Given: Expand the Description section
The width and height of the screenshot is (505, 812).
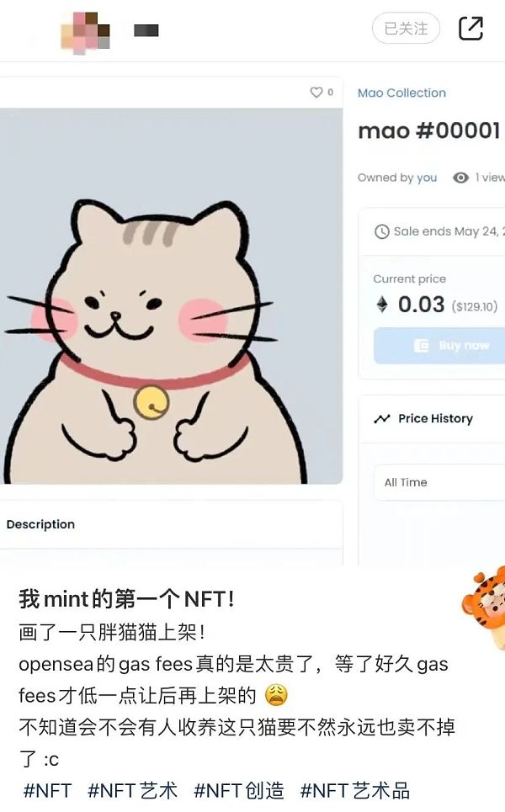Looking at the screenshot, I should [x=171, y=524].
